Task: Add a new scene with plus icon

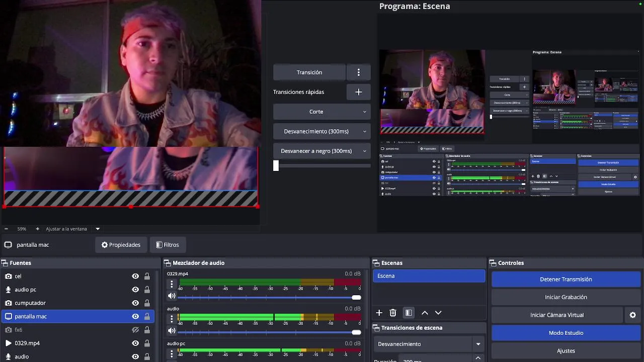Action: [379, 313]
